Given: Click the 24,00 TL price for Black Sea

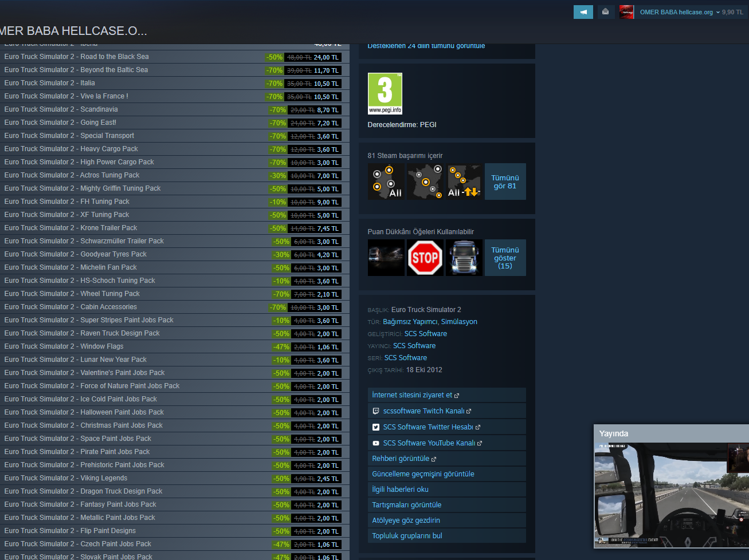Looking at the screenshot, I should click(x=326, y=57).
